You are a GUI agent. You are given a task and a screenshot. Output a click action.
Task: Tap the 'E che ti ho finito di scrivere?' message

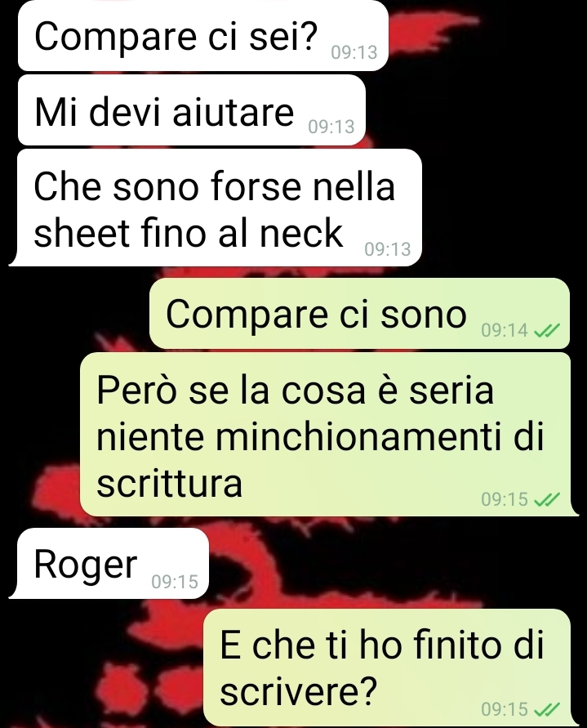click(389, 668)
